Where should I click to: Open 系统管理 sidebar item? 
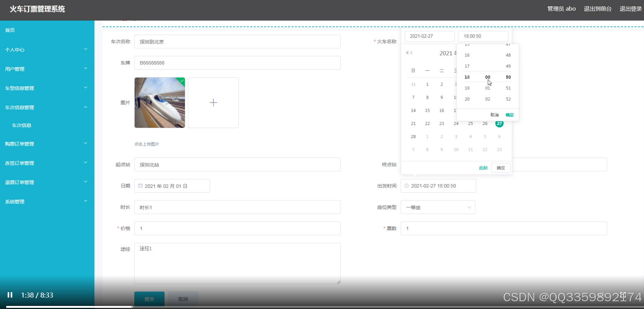[15, 202]
